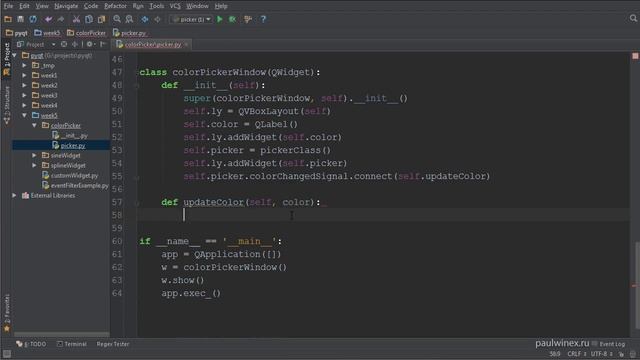Click Collapse All icon in Project panel
Image resolution: width=640 pixels, height=360 pixels.
point(75,44)
